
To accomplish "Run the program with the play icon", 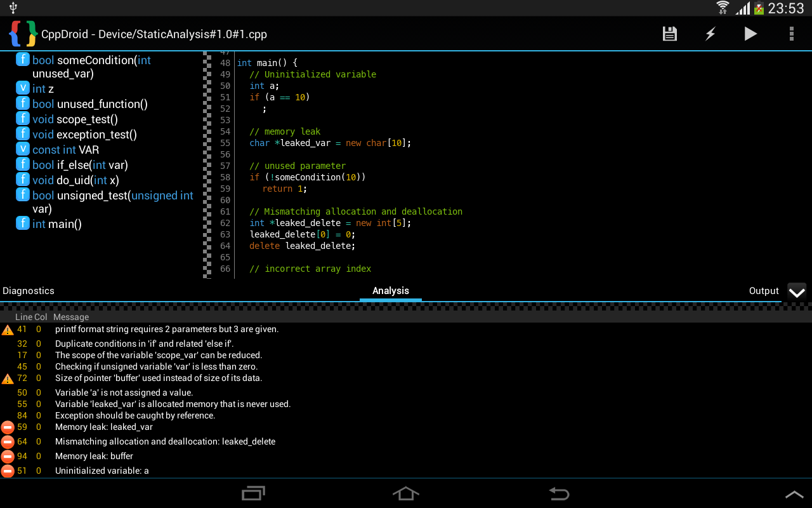I will (750, 34).
